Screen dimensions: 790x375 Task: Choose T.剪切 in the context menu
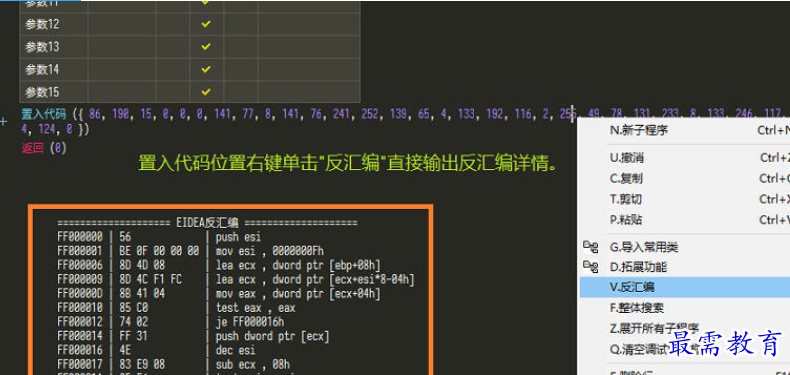point(626,199)
